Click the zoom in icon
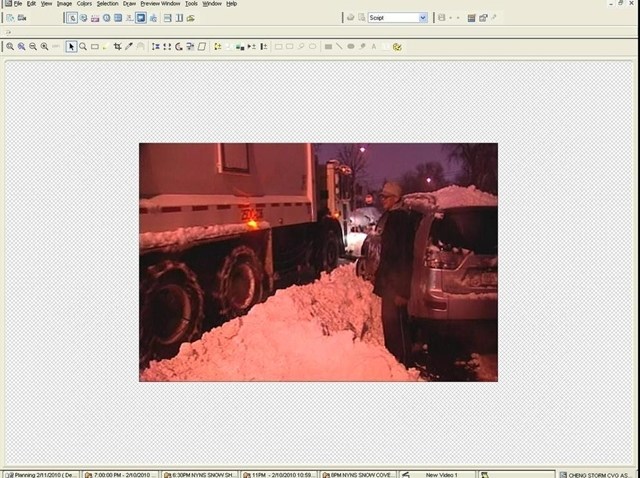640x478 pixels. pos(10,47)
